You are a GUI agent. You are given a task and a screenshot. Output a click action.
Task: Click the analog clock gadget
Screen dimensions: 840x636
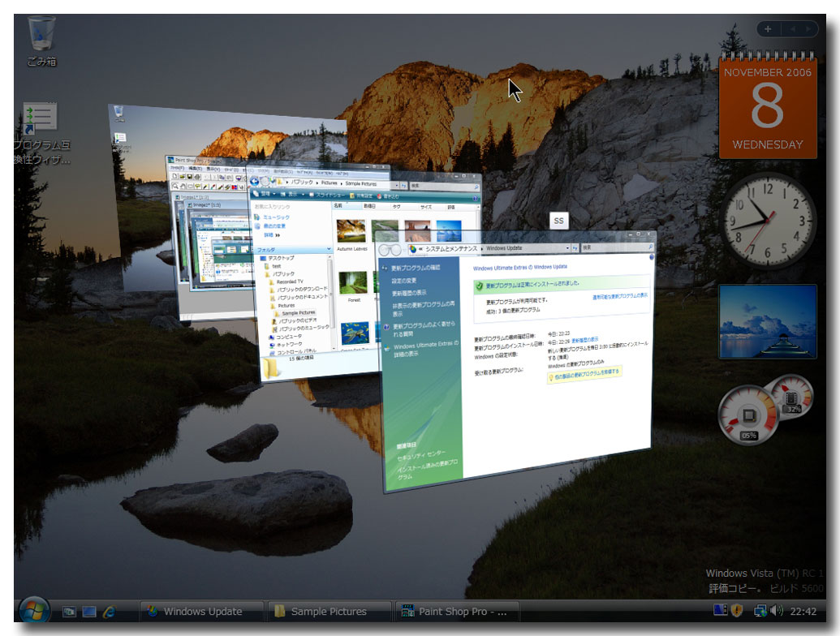tap(768, 220)
